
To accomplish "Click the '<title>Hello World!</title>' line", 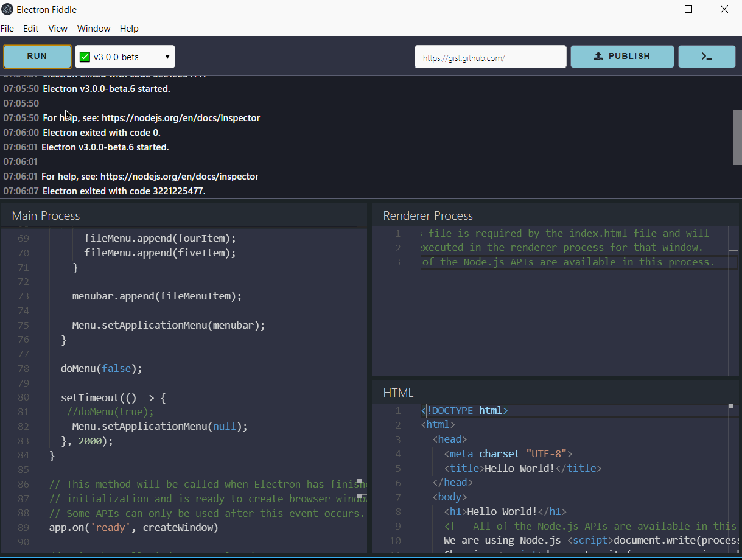I will 523,468.
